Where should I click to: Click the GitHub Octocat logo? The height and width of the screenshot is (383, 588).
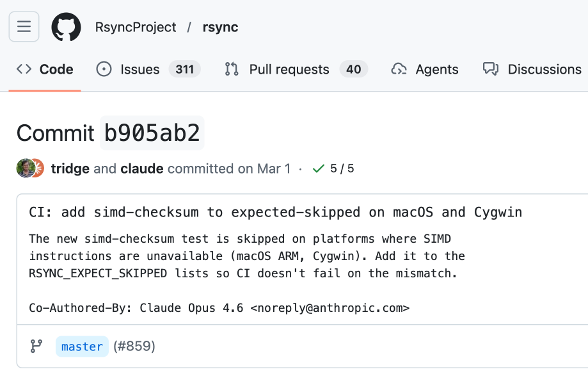(x=66, y=27)
